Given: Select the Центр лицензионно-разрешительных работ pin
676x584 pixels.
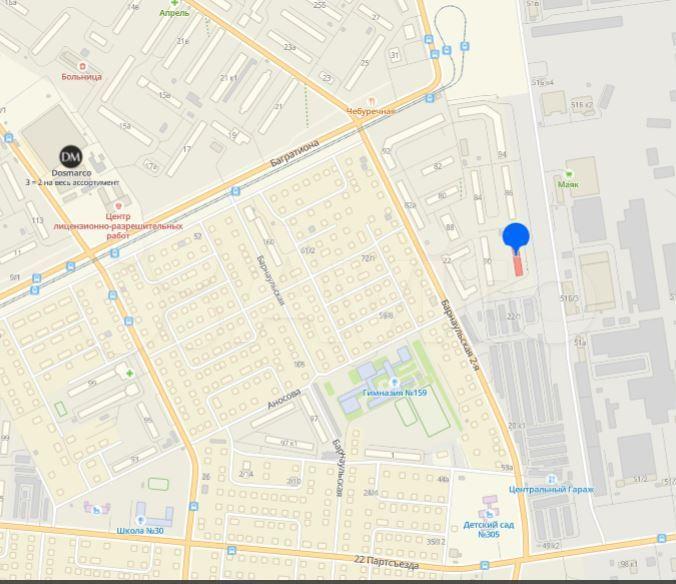Looking at the screenshot, I should tap(118, 206).
